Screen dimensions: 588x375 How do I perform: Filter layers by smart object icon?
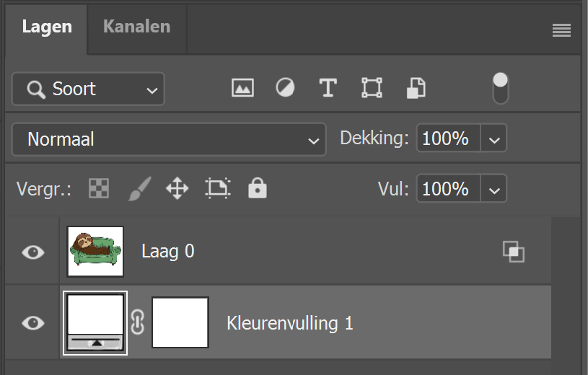pos(416,89)
